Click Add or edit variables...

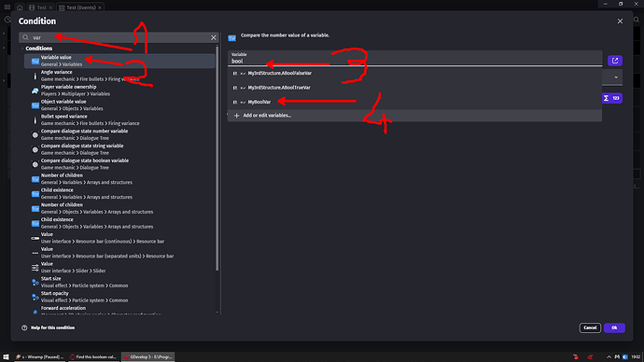(414, 116)
